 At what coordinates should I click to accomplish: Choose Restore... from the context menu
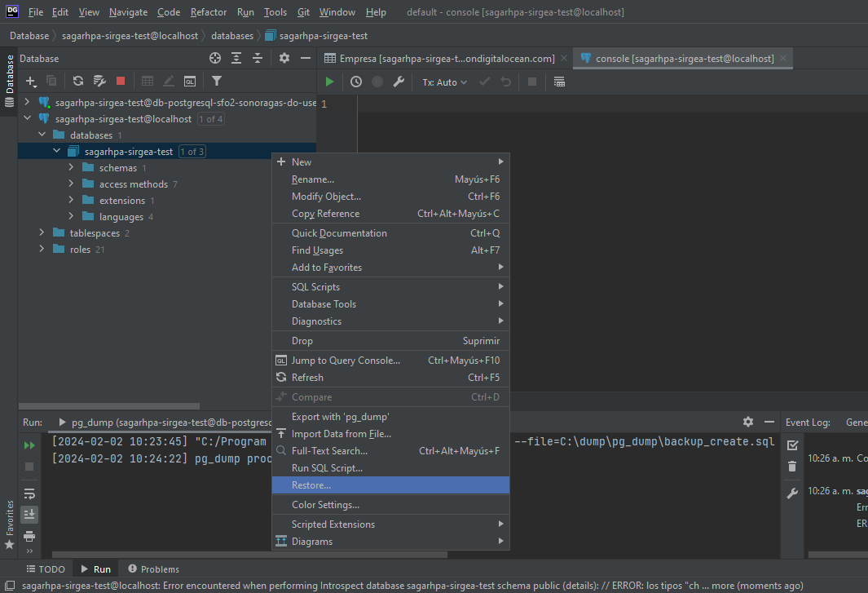click(x=390, y=485)
